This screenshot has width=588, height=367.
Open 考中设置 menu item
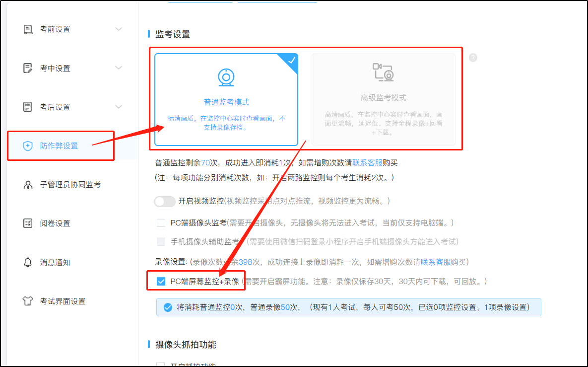(x=55, y=69)
